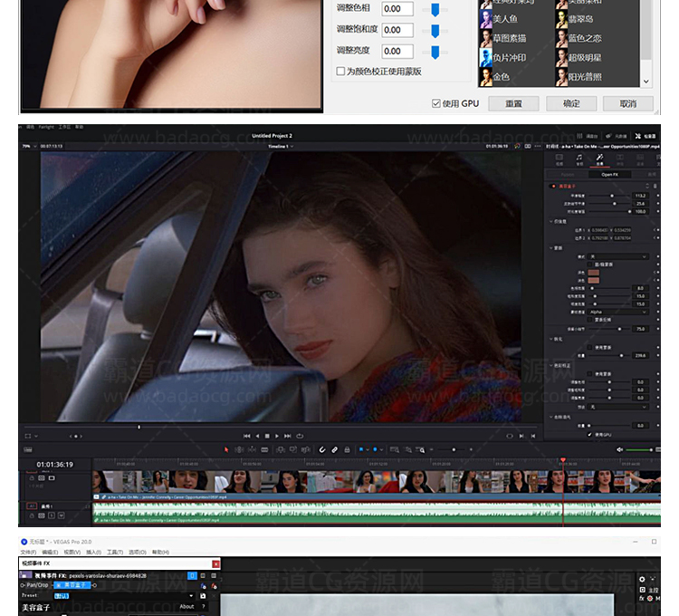Screen dimensions: 679x616
Task: Click the About link in VEGAS plugin
Action: tap(186, 606)
